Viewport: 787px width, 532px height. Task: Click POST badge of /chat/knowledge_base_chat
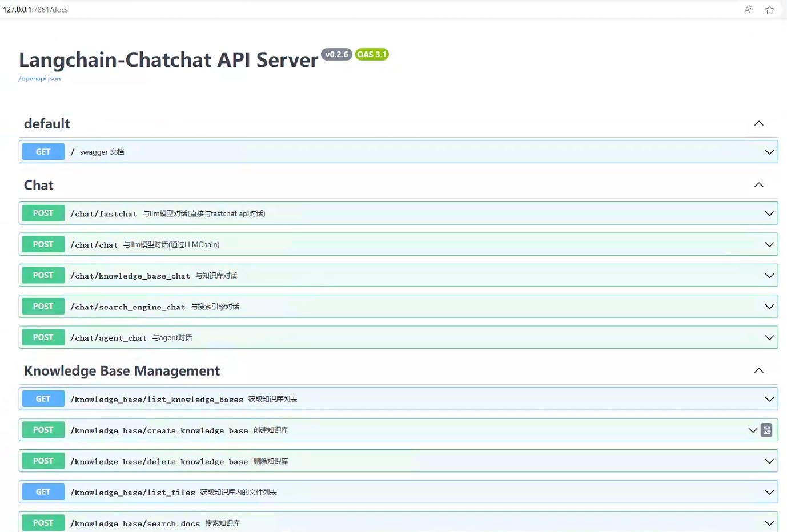[x=43, y=275]
